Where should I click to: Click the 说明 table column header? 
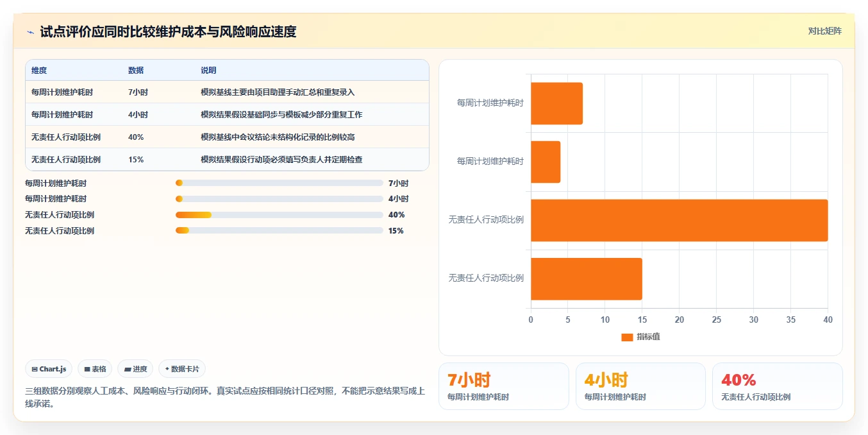pyautogui.click(x=208, y=71)
